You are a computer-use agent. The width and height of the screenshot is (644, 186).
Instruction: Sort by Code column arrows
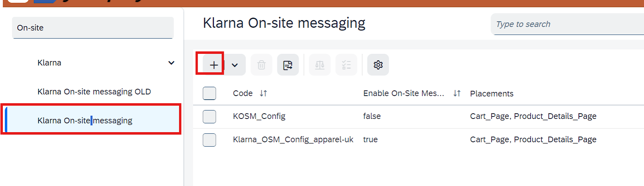click(263, 93)
